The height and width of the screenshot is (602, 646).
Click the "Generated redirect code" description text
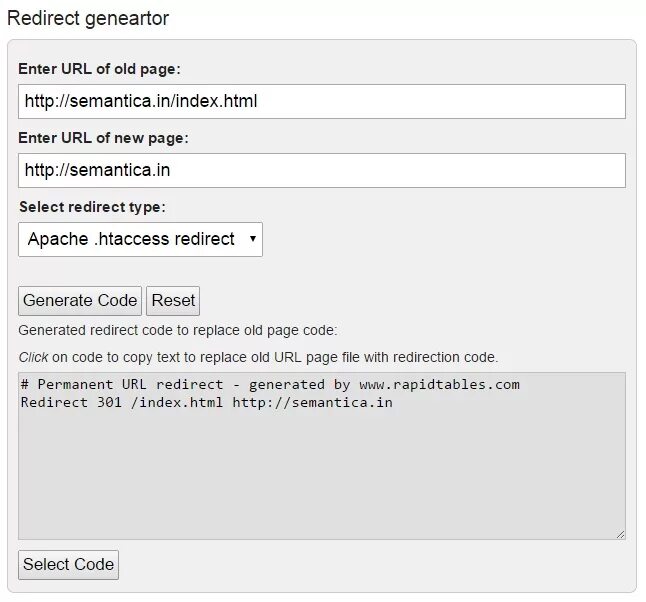[178, 330]
